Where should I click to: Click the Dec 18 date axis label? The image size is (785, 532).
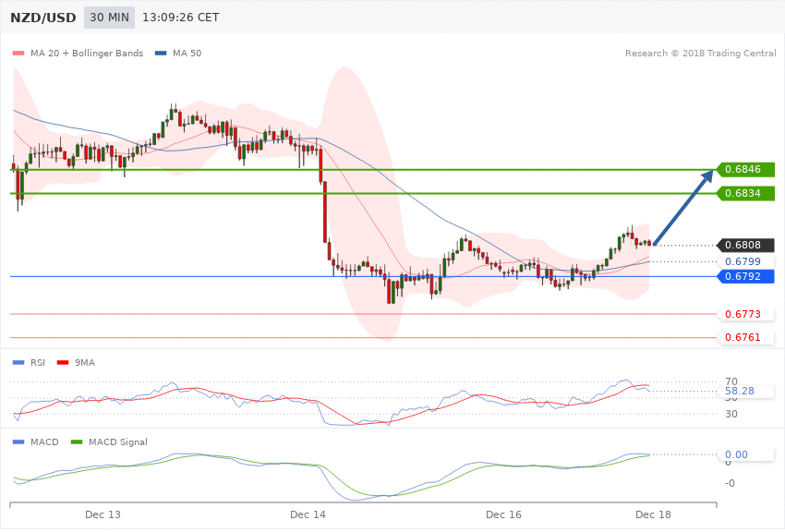point(653,514)
